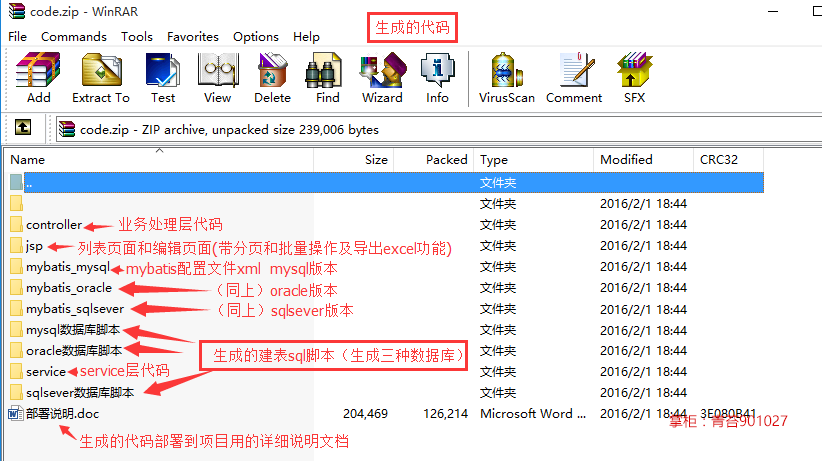
Task: Click the WinRAR title bar icon
Action: [x=16, y=11]
